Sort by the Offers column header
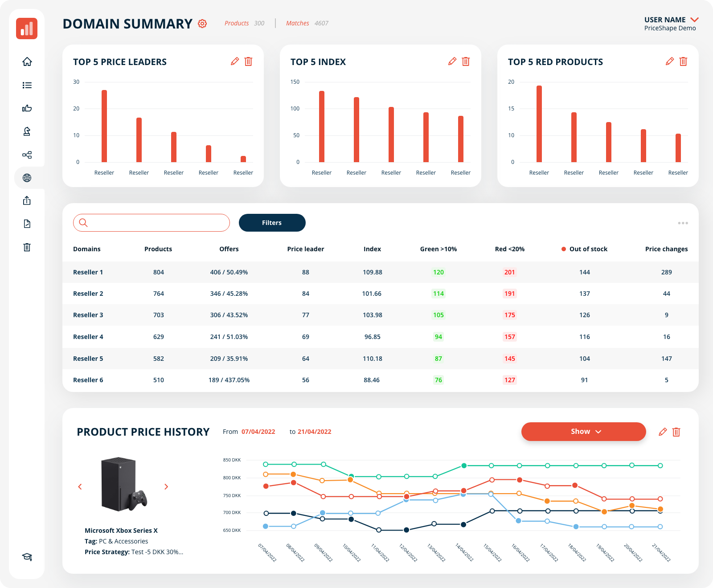Viewport: 713px width, 588px height. pyautogui.click(x=229, y=249)
